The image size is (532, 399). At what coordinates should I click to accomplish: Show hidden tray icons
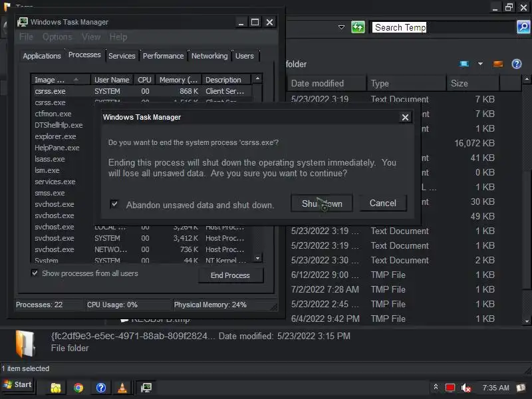[436, 387]
